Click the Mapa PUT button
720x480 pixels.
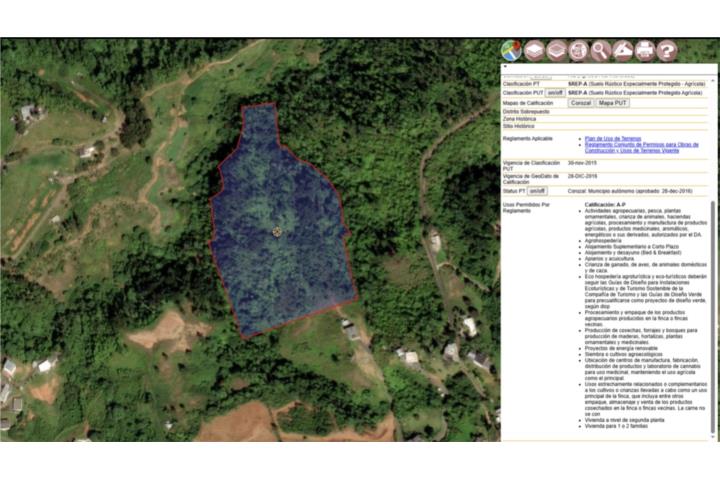click(613, 103)
